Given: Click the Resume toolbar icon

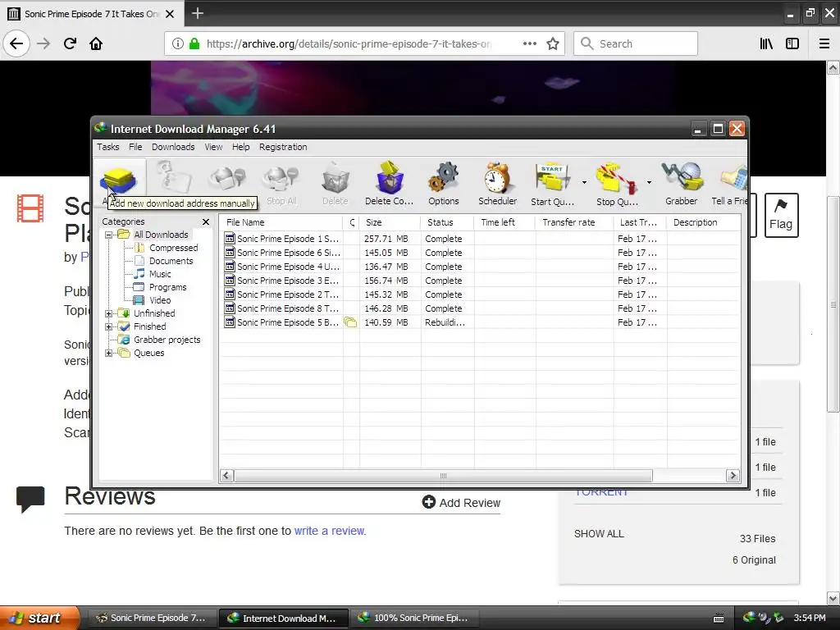Looking at the screenshot, I should coord(174,178).
